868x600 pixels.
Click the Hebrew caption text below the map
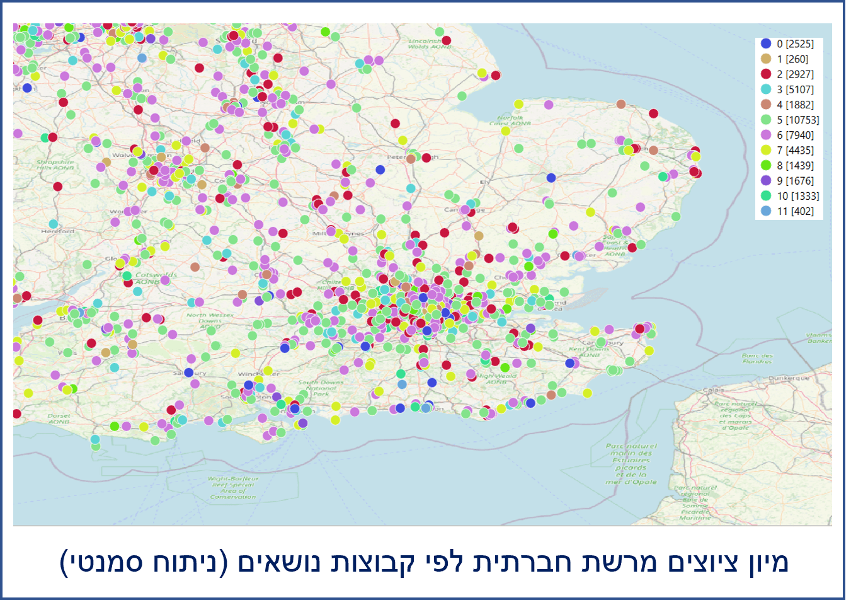click(x=424, y=562)
